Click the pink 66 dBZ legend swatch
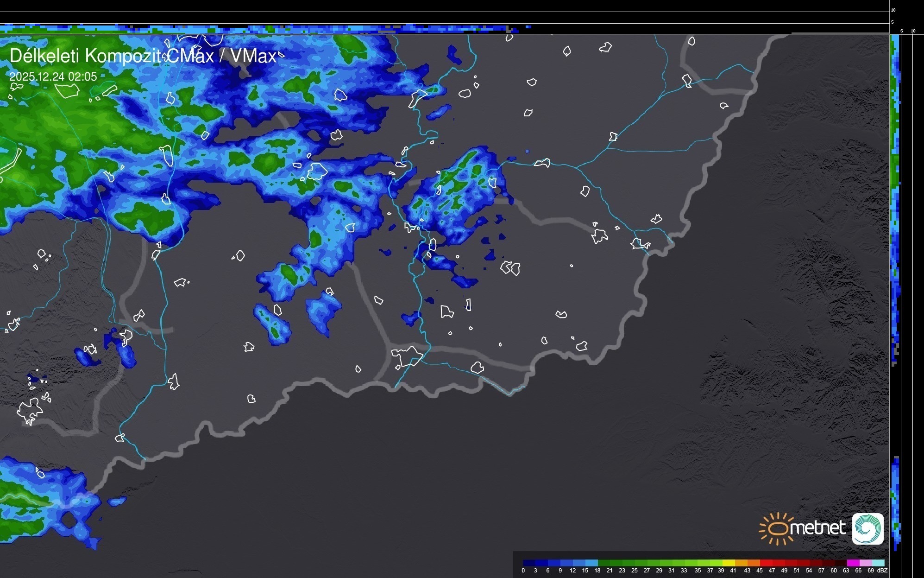 (x=865, y=563)
